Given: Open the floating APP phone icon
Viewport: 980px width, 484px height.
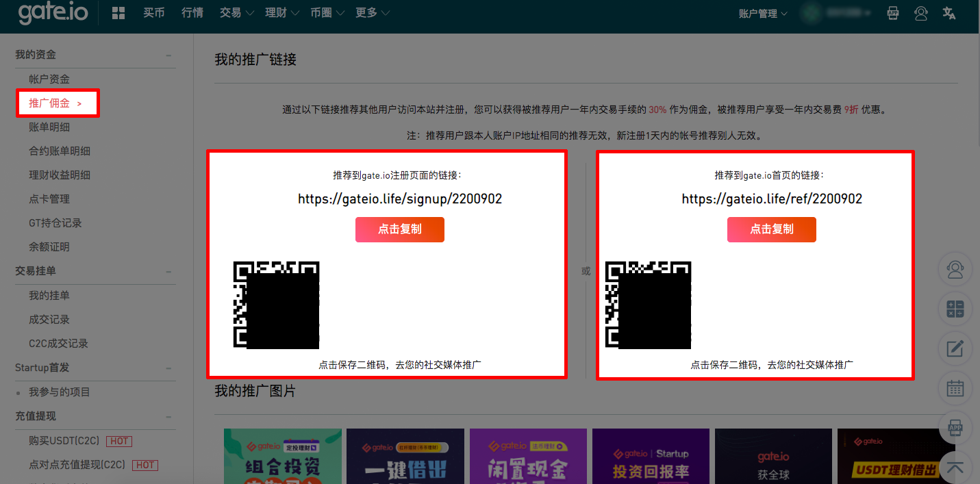Looking at the screenshot, I should [955, 428].
